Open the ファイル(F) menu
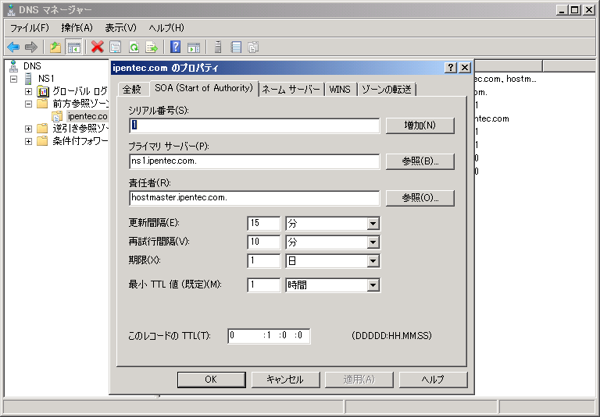600x417 pixels. pos(29,28)
